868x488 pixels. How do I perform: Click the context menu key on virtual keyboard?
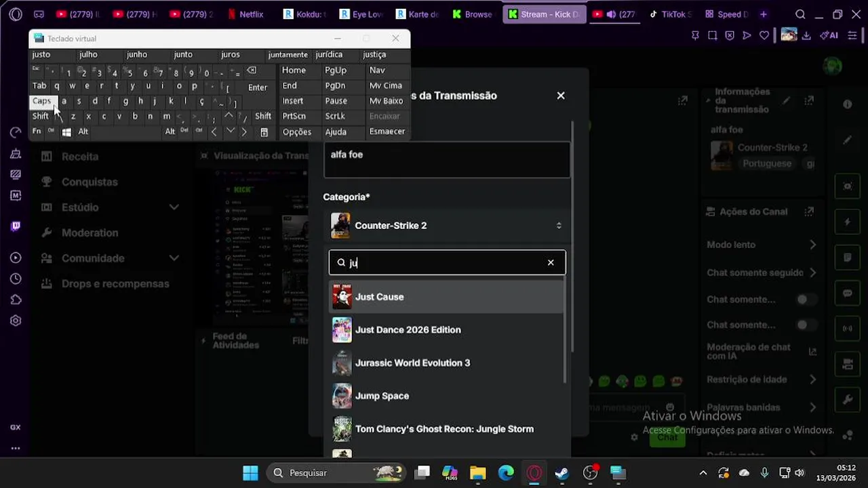[x=264, y=132]
